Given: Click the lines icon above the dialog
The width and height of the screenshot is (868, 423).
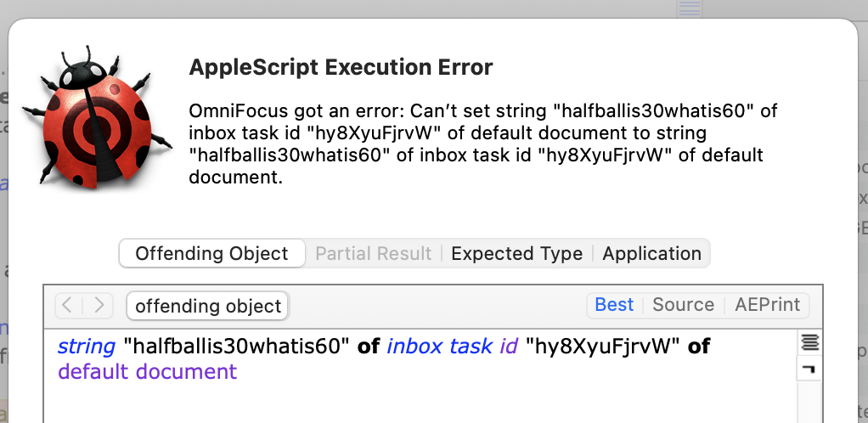Looking at the screenshot, I should [x=690, y=8].
